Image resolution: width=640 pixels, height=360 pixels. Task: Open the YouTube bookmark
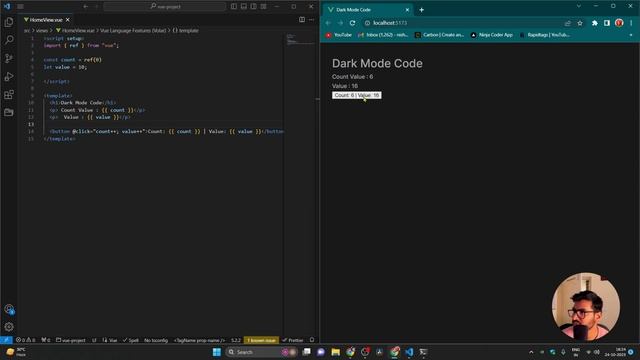point(339,35)
